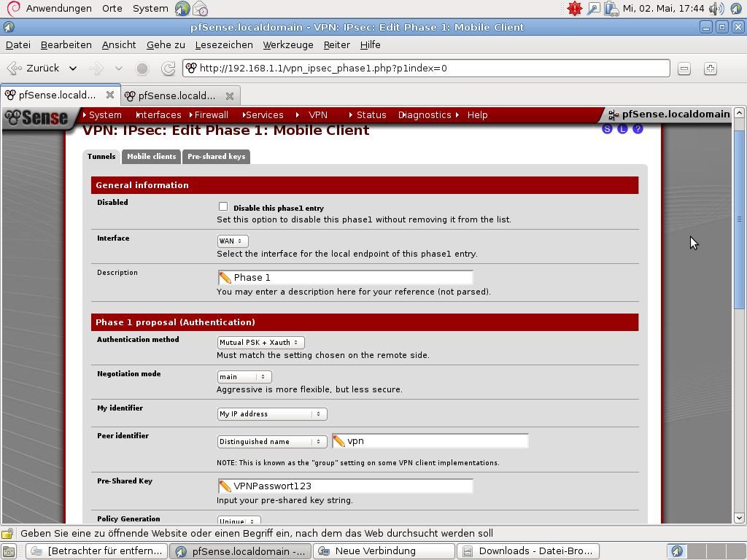Open the pfSense Help menu link
This screenshot has width=747, height=560.
tap(477, 114)
